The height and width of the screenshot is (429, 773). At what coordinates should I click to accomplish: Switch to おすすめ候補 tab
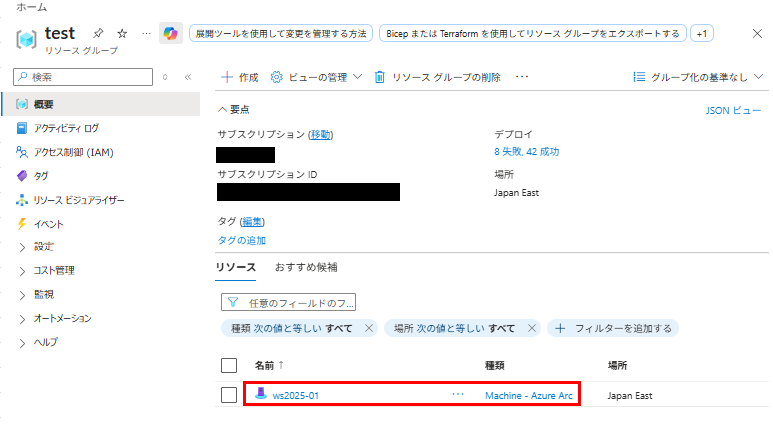(306, 267)
